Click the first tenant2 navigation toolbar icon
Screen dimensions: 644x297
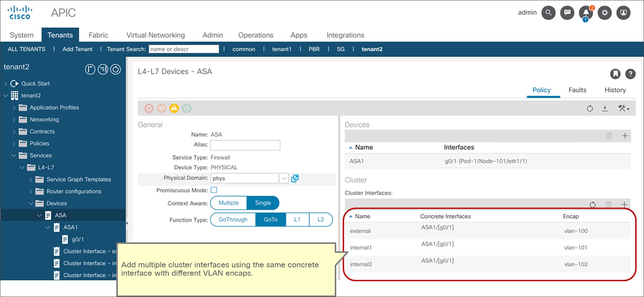point(90,69)
